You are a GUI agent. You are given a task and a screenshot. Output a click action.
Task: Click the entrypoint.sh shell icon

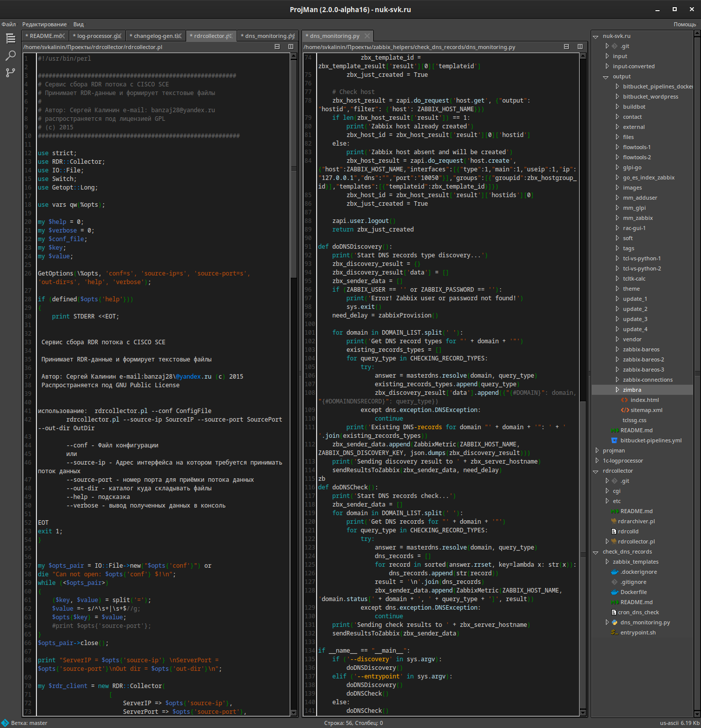pos(615,632)
